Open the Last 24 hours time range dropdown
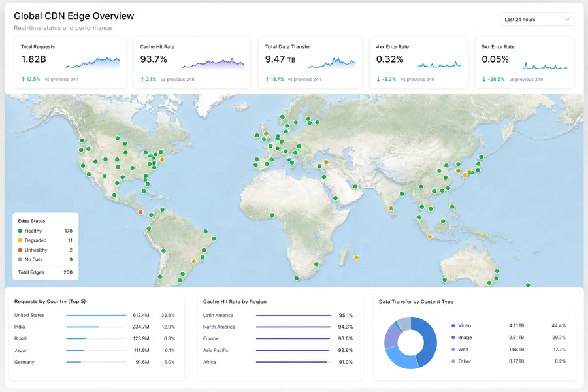The image size is (588, 392). [536, 20]
